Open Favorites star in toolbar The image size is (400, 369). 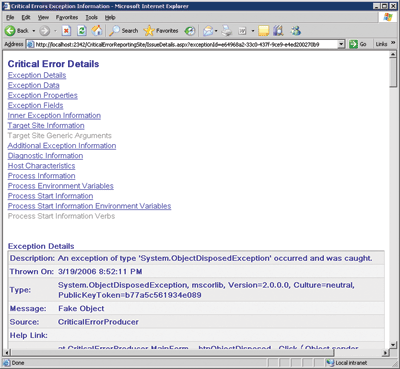(x=149, y=31)
